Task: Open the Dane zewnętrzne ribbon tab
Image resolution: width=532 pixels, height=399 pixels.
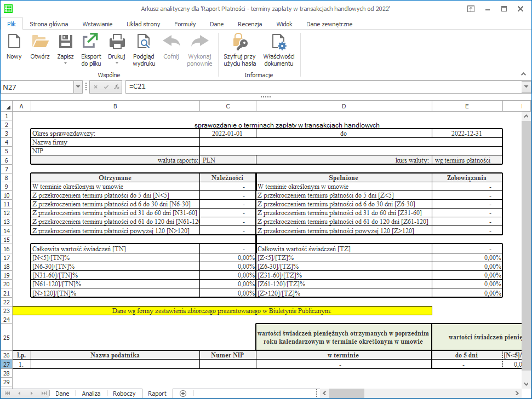Action: [x=329, y=24]
